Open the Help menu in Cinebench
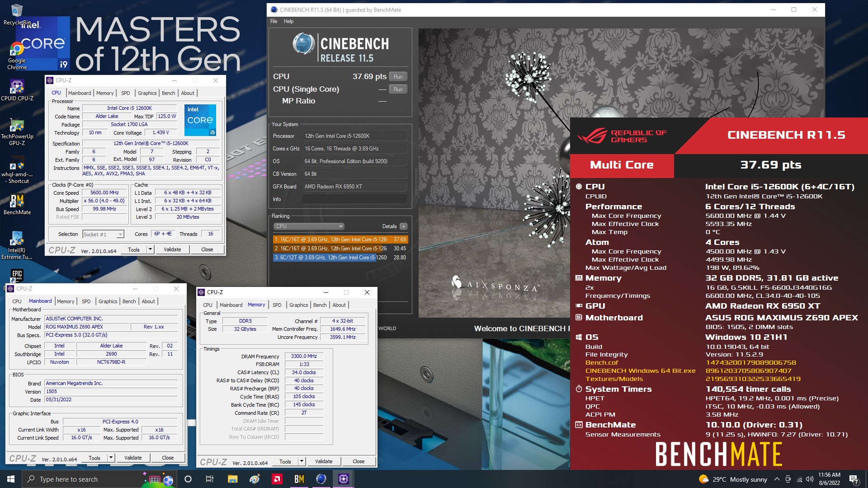This screenshot has width=868, height=488. 288,21
